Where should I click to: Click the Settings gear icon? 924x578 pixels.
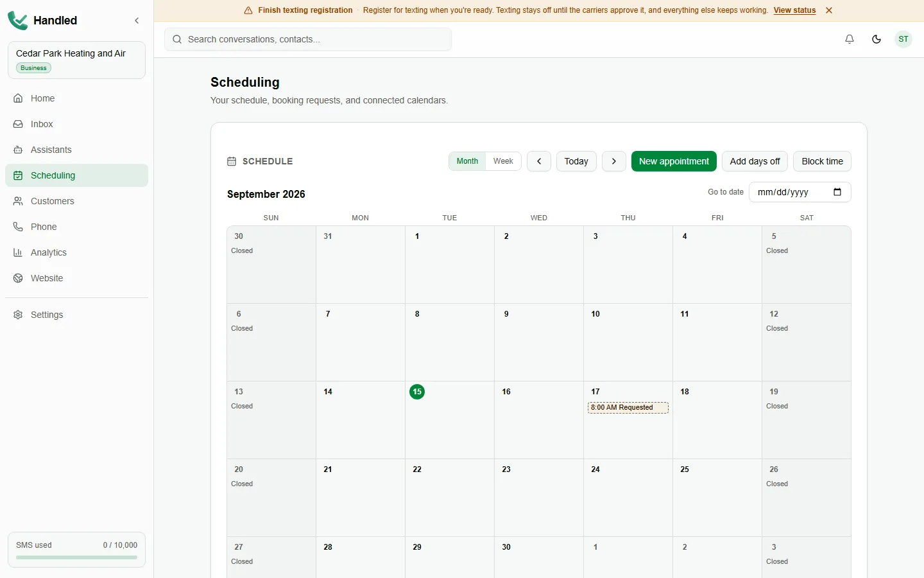point(18,315)
